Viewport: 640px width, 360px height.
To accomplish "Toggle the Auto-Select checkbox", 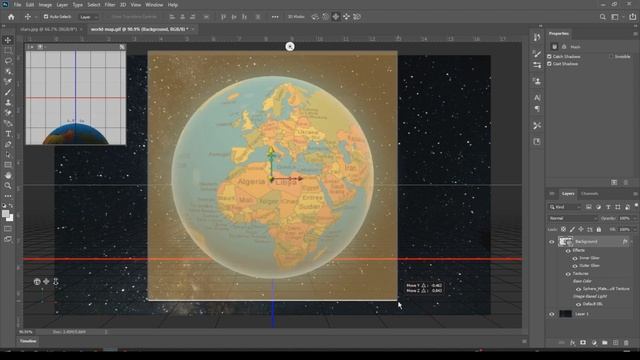I will pyautogui.click(x=46, y=17).
